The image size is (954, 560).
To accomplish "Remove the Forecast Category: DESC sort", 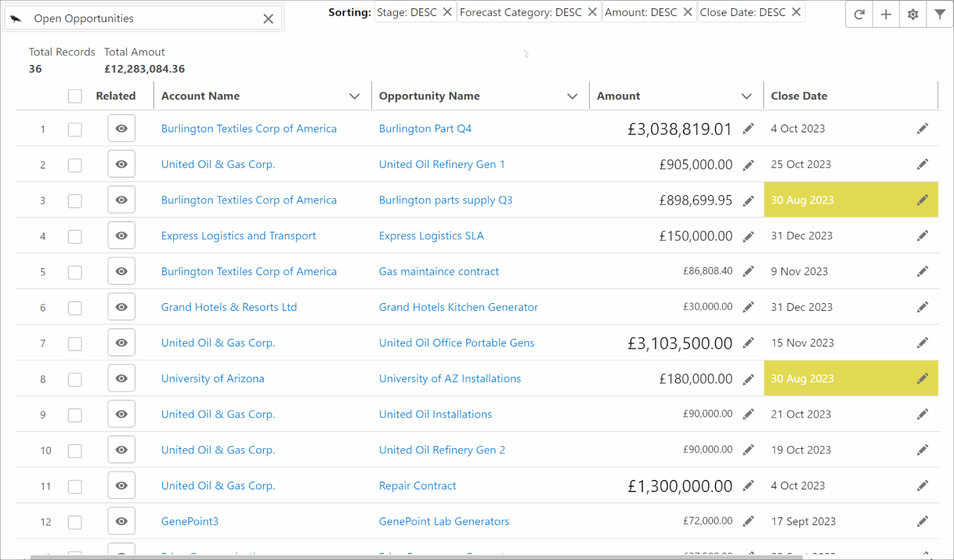I will tap(592, 12).
